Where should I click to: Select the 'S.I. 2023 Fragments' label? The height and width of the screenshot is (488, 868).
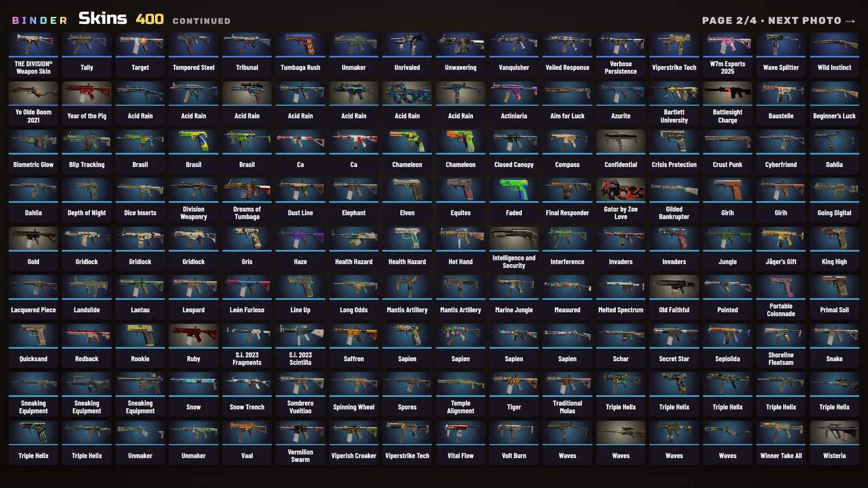[x=247, y=359]
